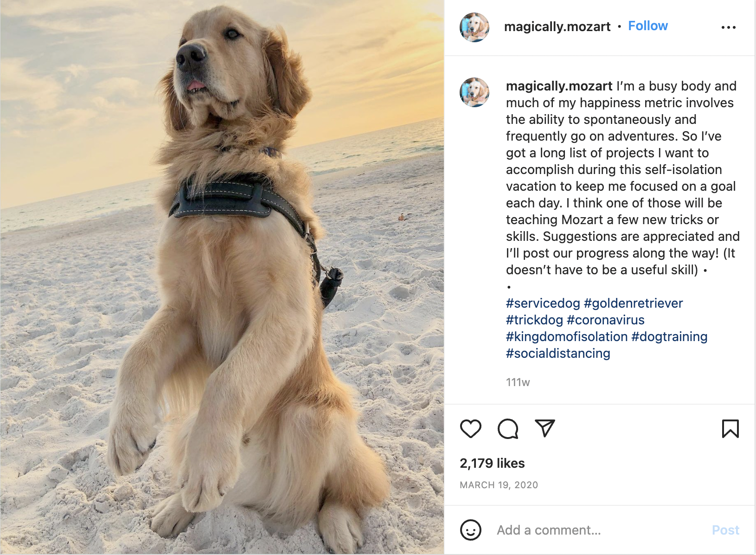Open the #servicedog hashtag
Screen dimensions: 756x555
(x=543, y=303)
